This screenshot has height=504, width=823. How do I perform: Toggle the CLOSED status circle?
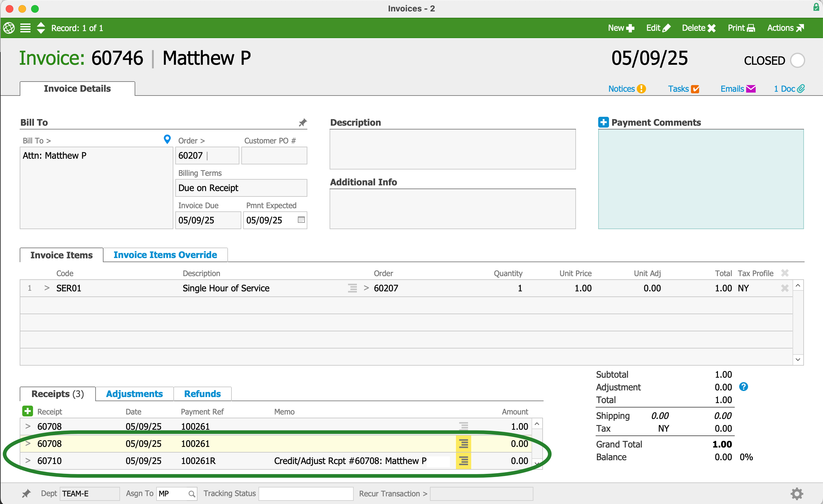797,61
